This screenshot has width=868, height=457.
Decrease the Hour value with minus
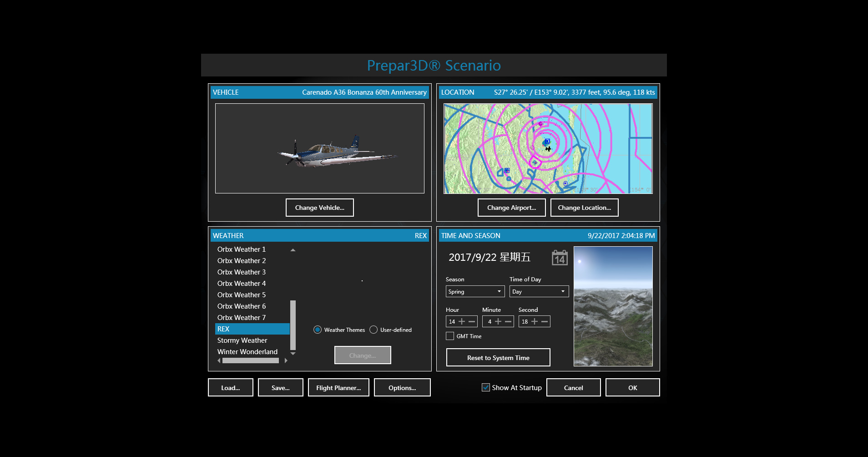pos(472,321)
